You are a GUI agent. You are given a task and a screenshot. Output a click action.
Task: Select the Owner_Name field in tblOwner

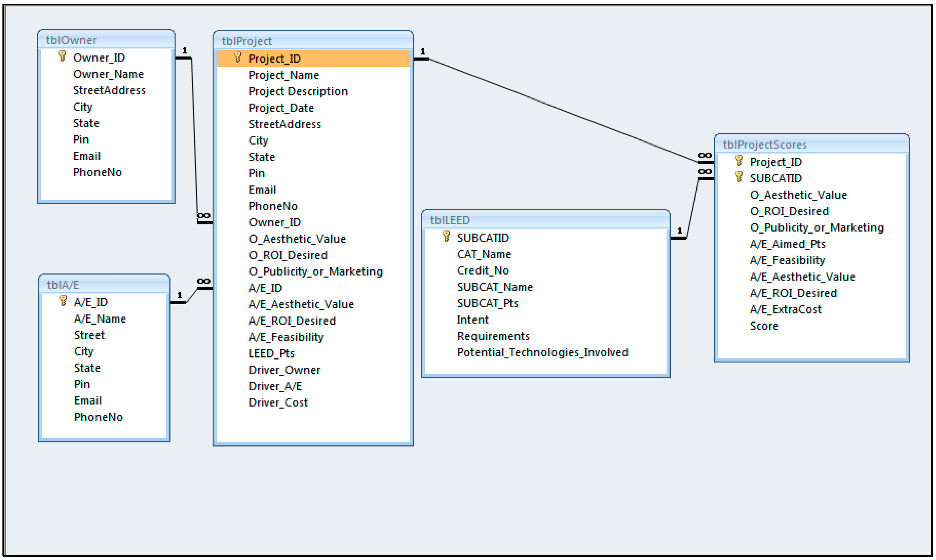point(108,74)
